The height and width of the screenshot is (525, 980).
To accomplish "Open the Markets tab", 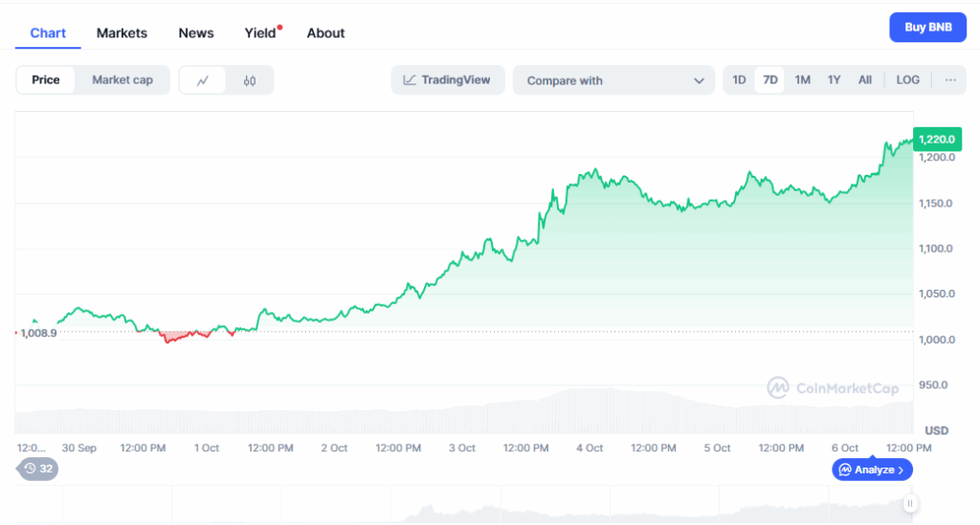I will pyautogui.click(x=122, y=33).
